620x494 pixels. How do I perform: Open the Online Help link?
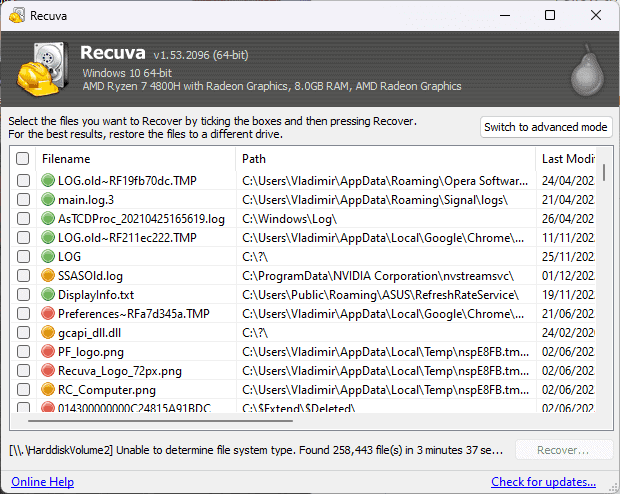42,482
